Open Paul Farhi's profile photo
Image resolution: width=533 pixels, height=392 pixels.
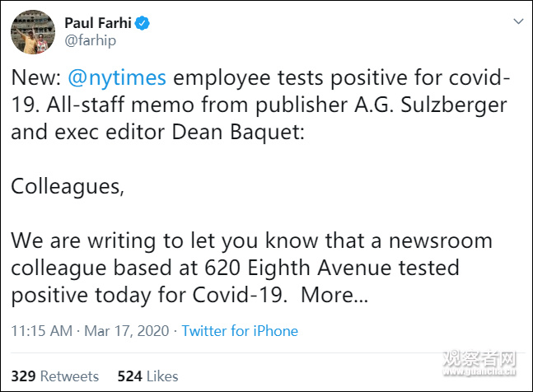click(x=31, y=31)
